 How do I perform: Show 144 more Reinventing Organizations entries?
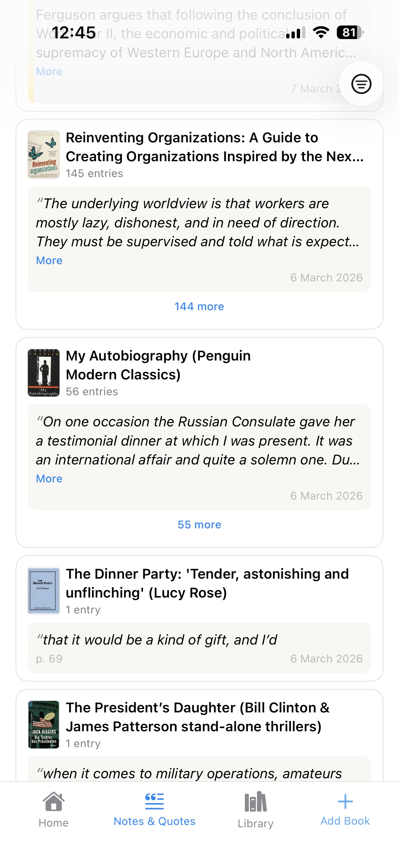point(199,306)
